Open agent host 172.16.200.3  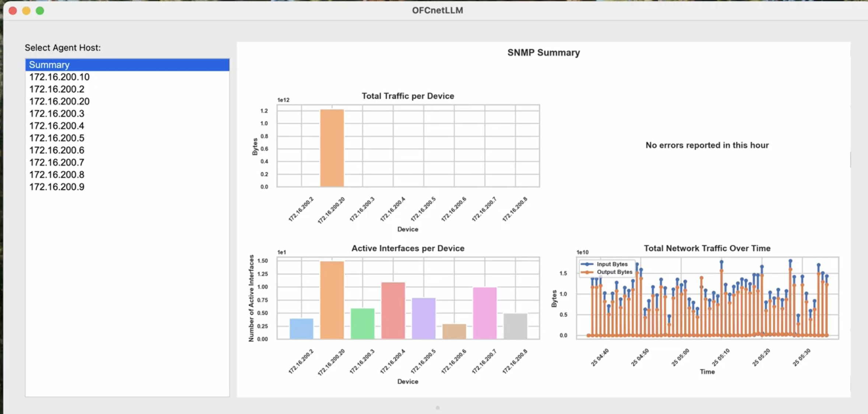[x=57, y=113]
